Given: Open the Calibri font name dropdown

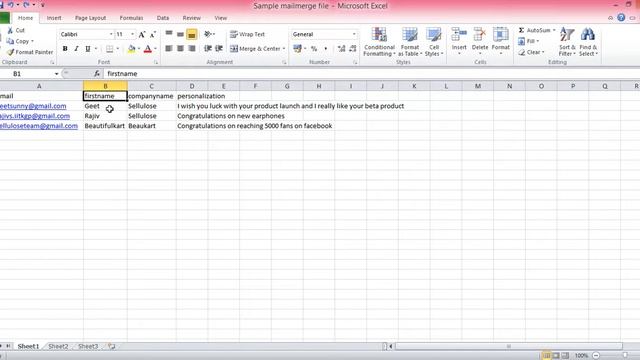Looking at the screenshot, I should (x=111, y=34).
